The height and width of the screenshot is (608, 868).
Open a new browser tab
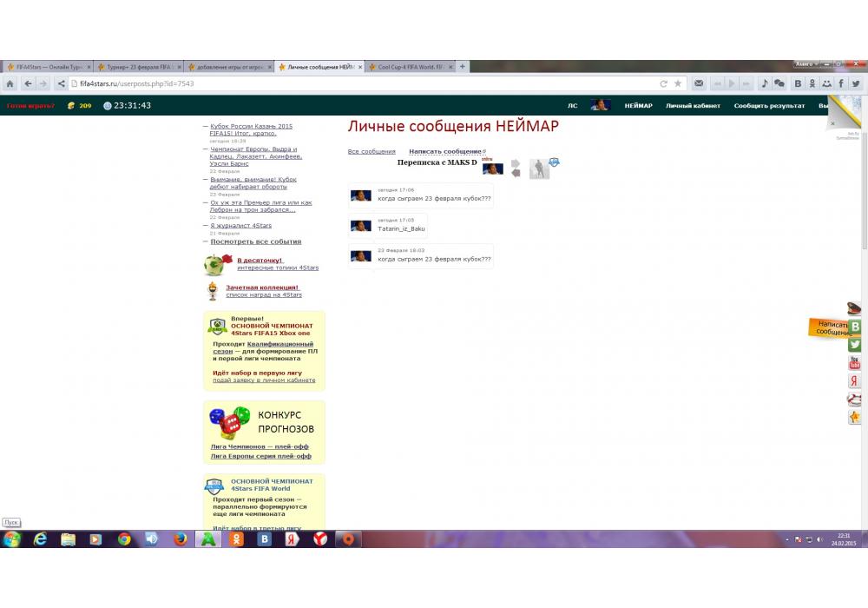click(463, 66)
